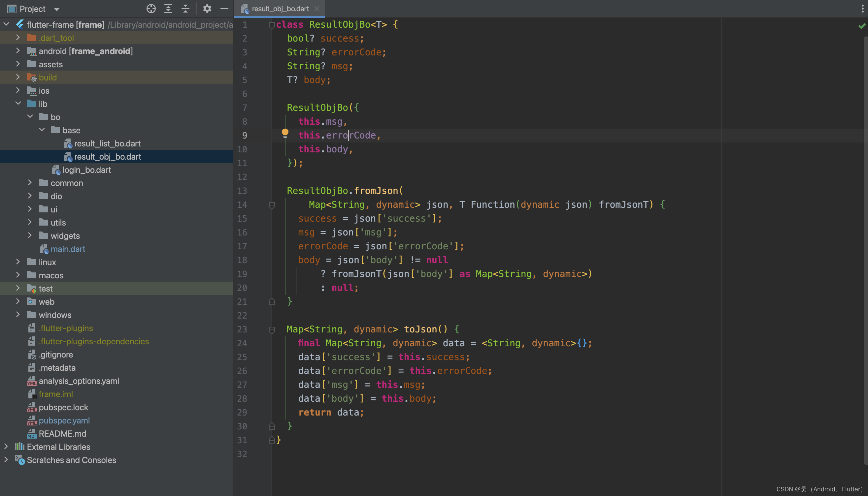Toggle fold marker on fromJson parameters line
This screenshot has width=868, height=496.
tap(272, 205)
